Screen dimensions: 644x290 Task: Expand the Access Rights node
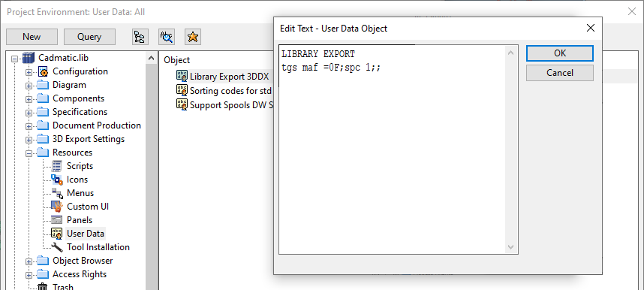tap(29, 275)
